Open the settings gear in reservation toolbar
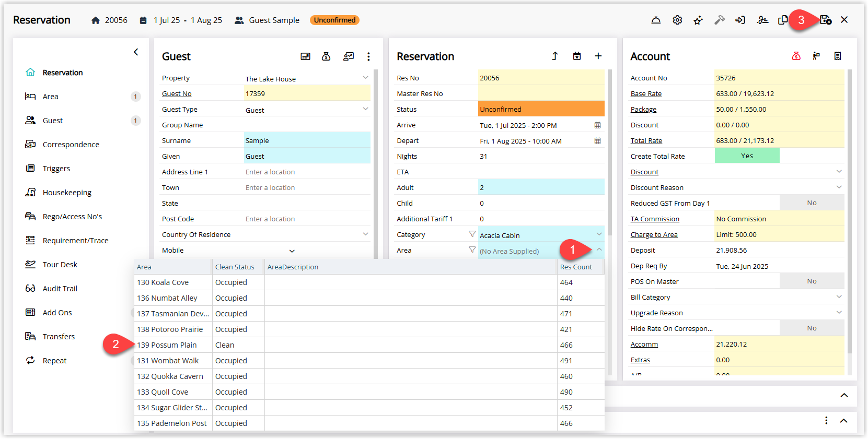This screenshot has height=439, width=868. point(677,20)
